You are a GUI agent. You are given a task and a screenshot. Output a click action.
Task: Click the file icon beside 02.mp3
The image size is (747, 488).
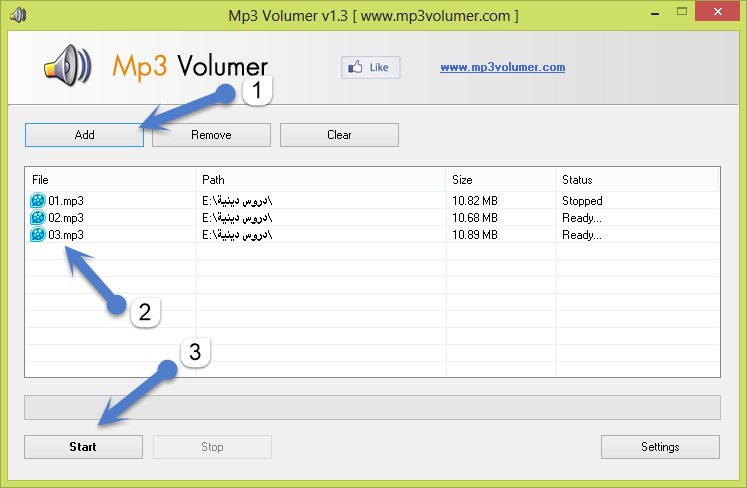pos(38,218)
